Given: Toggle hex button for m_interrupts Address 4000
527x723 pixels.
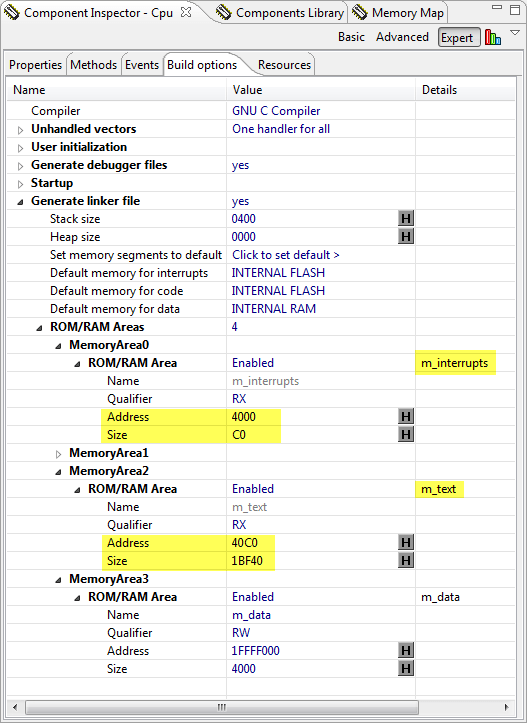Looking at the screenshot, I should point(406,417).
